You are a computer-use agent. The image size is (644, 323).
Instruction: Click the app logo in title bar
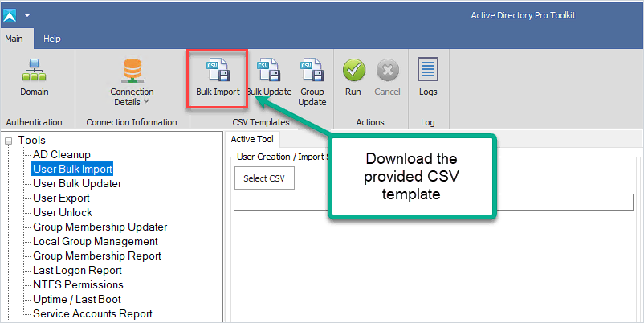click(10, 15)
